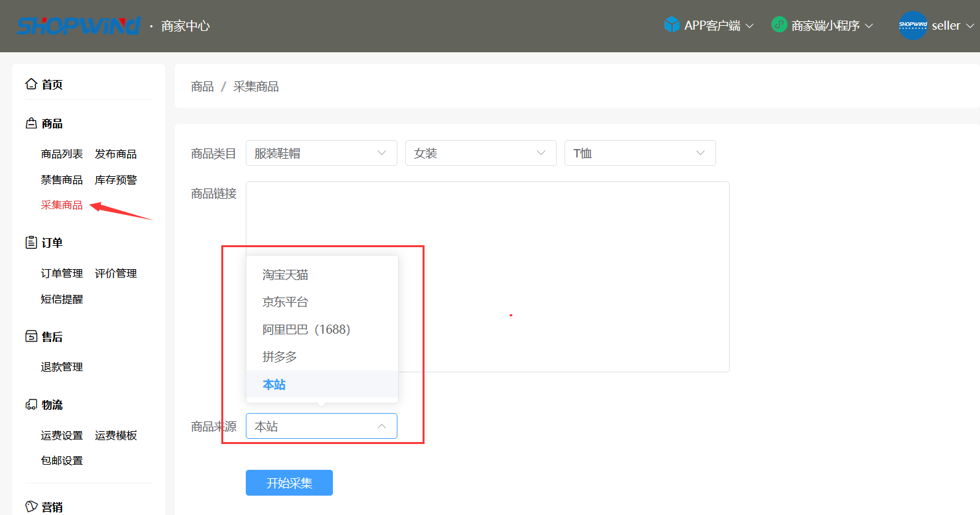Click the 商品 bag icon in the sidebar
Viewport: 980px width, 515px height.
(31, 123)
